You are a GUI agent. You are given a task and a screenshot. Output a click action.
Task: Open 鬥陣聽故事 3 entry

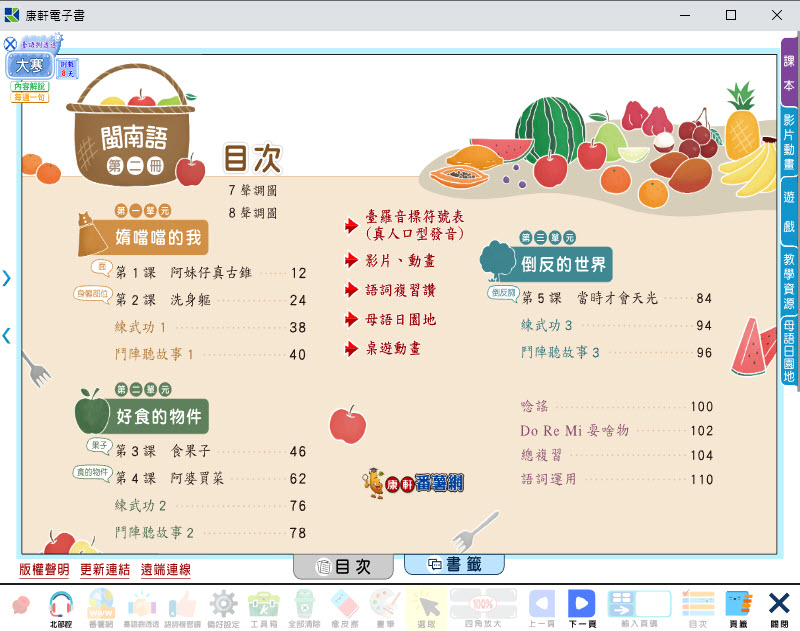point(616,352)
